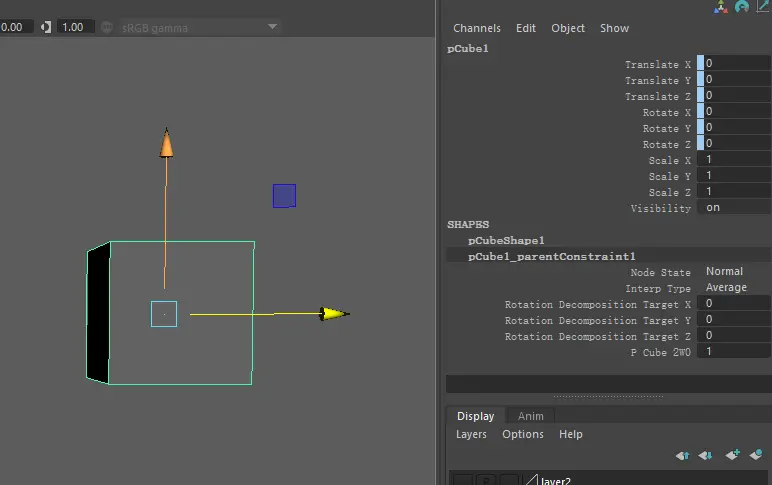Click the move layer up icon
772x485 pixels.
[683, 455]
